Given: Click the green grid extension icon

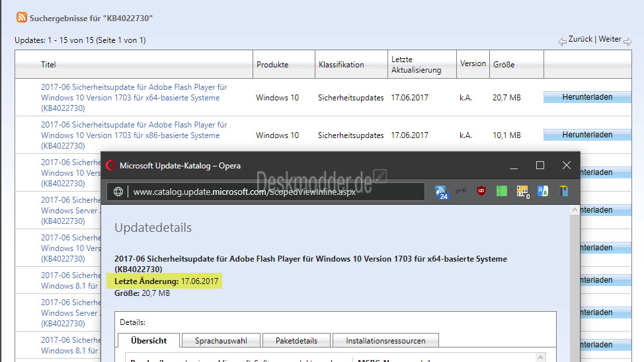Looking at the screenshot, I should 501,191.
